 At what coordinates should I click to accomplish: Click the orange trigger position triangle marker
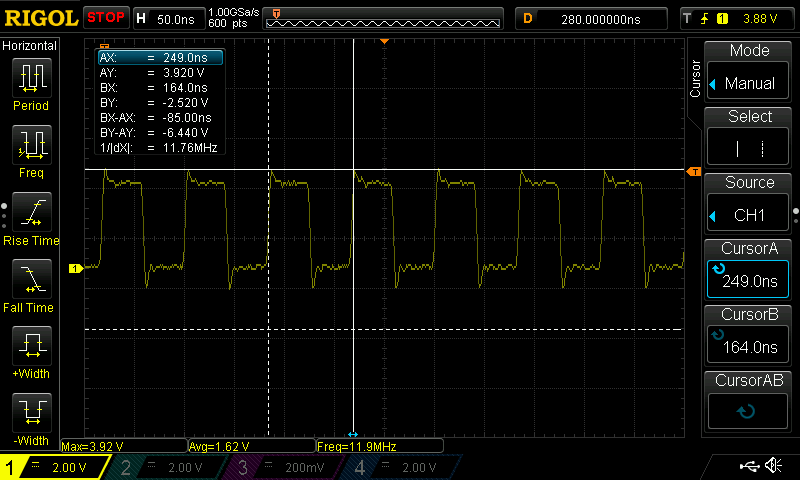click(x=385, y=41)
